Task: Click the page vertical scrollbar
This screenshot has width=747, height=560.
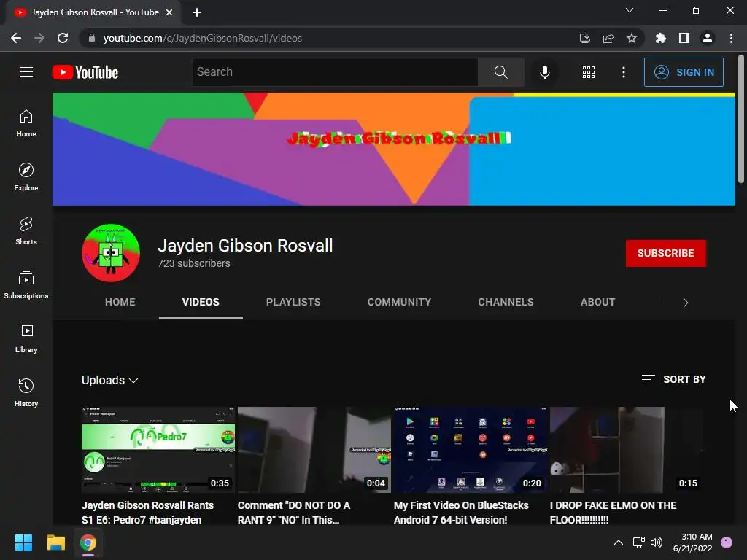Action: (x=741, y=119)
